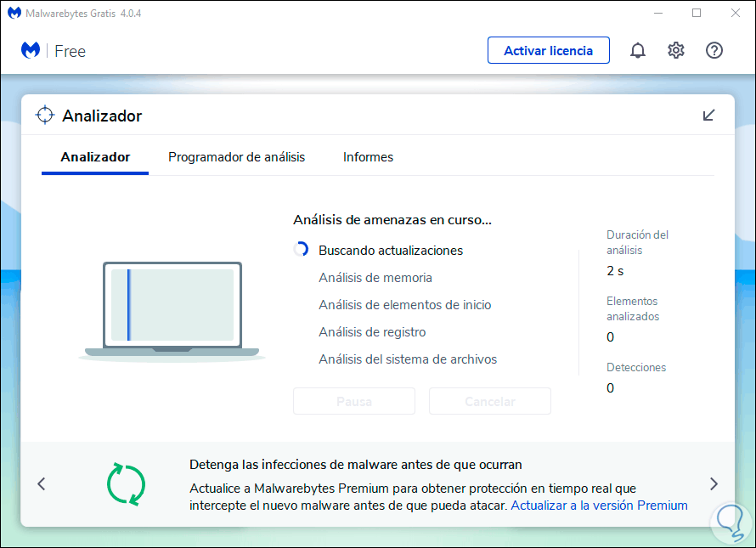Click 'Detecciones' label
Image resolution: width=756 pixels, height=548 pixels.
click(636, 368)
